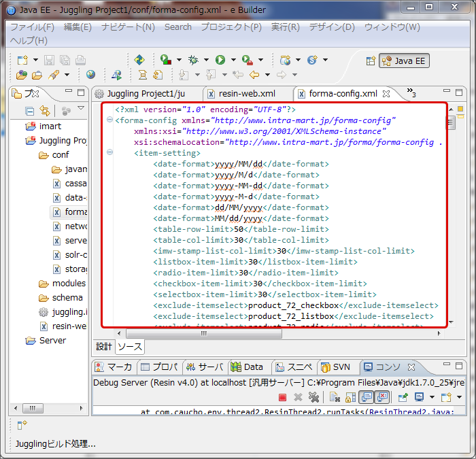Open the ウィンドウ(W) menu
Image resolution: width=476 pixels, height=459 pixels.
(x=392, y=27)
